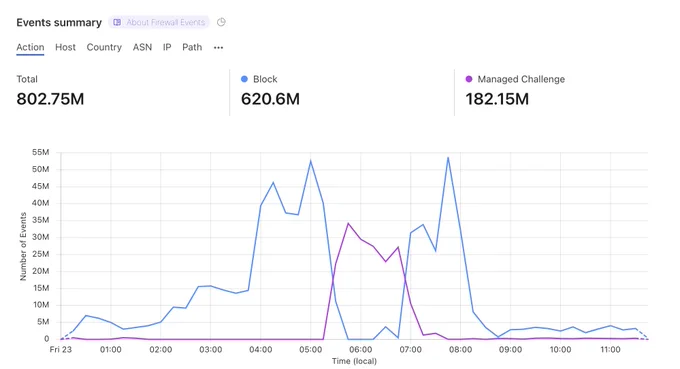Switch to the Path tab
The width and height of the screenshot is (680, 369).
192,47
